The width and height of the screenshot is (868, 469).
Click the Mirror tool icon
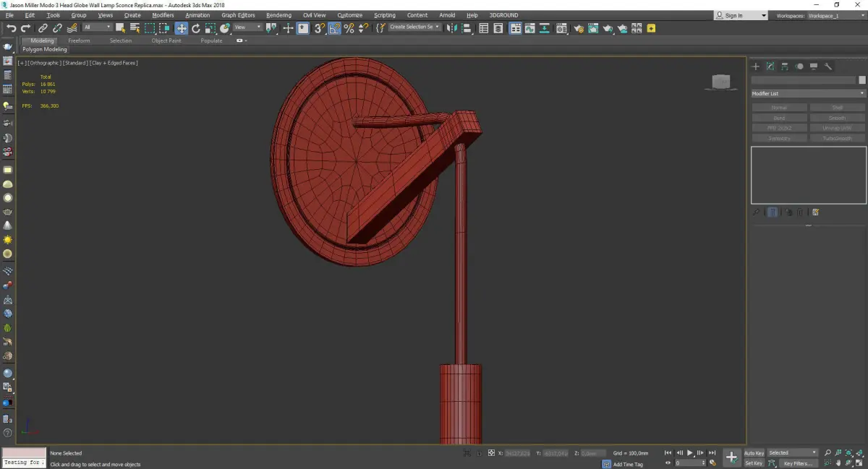click(x=451, y=28)
